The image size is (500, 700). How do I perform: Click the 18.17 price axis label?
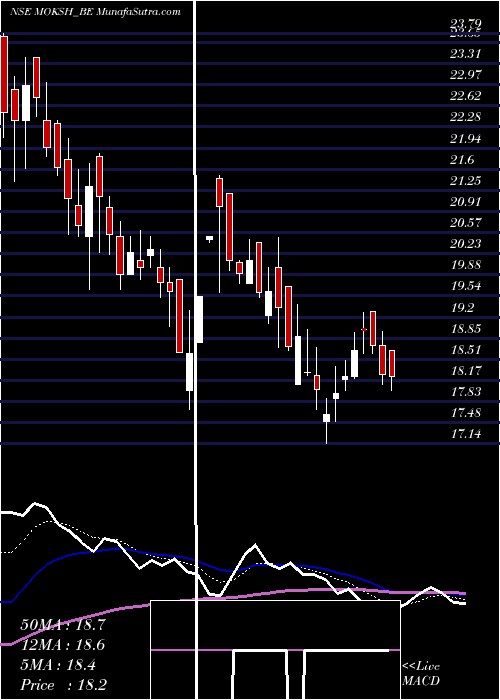tap(466, 371)
